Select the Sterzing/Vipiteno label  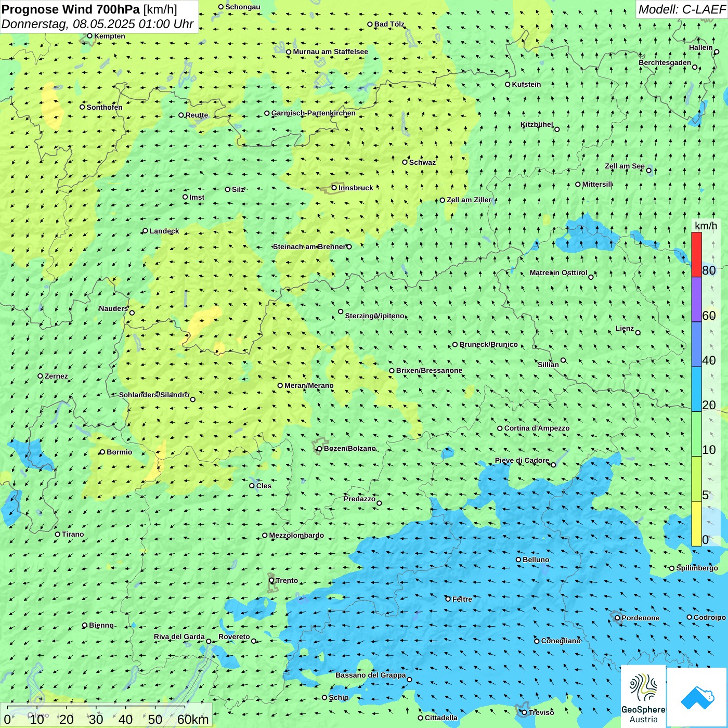tap(375, 316)
